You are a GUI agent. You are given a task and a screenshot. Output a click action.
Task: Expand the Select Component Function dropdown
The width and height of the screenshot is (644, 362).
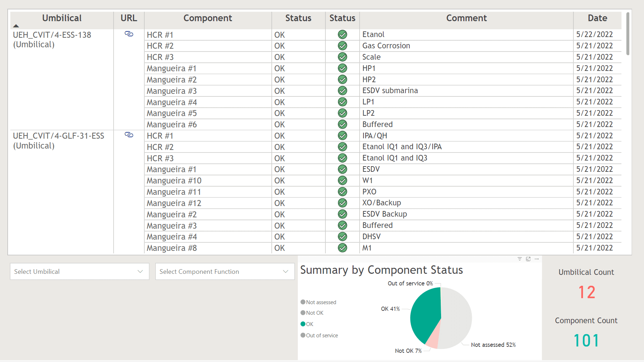tap(225, 272)
